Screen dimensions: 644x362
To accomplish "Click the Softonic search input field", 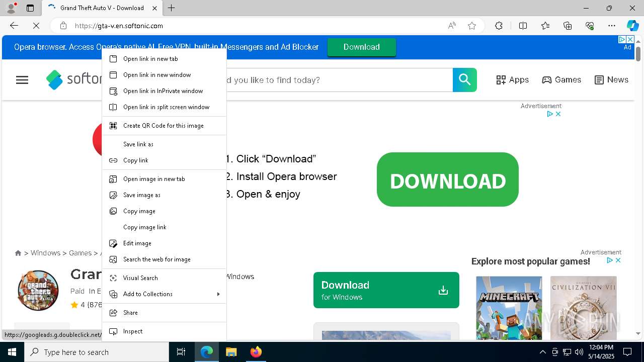I will tap(339, 80).
